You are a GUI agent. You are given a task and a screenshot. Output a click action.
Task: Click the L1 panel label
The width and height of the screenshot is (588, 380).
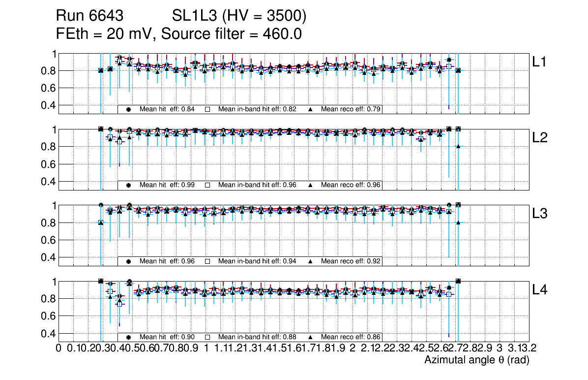541,62
